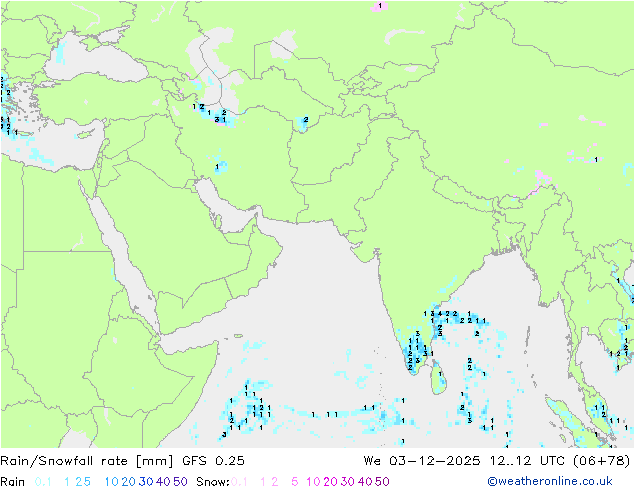Click the Rain legend value 10
The height and width of the screenshot is (490, 634).
coord(112,482)
